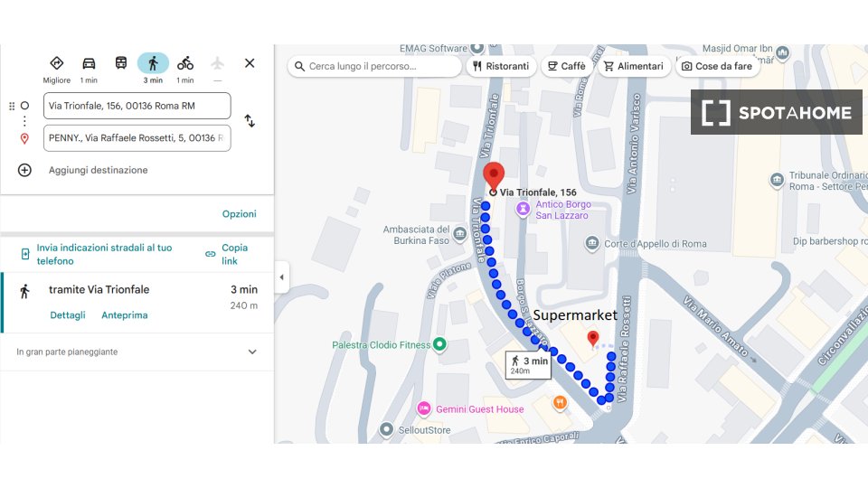Filter by Alimentari along the route
This screenshot has width=868, height=488.
tap(633, 66)
